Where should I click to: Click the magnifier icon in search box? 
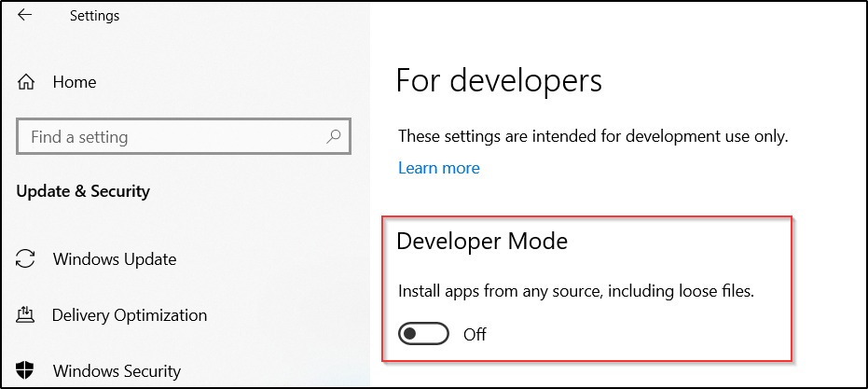coord(333,136)
